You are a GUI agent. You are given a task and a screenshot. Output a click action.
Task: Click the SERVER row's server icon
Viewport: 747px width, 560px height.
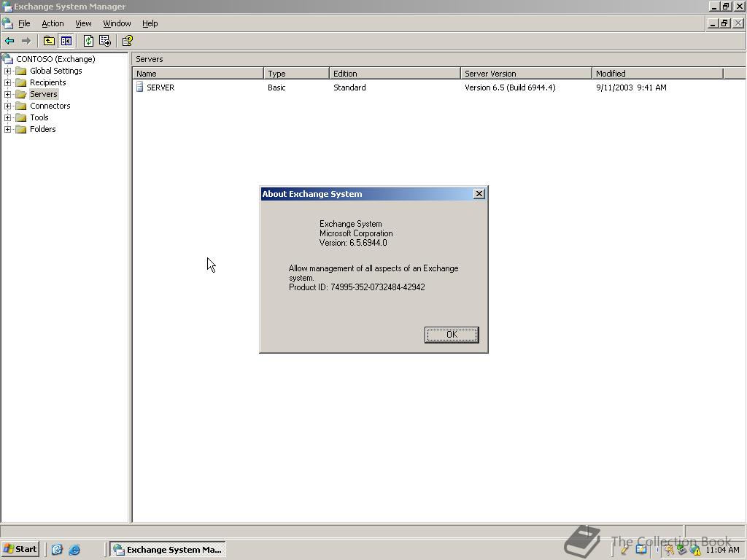[x=139, y=87]
